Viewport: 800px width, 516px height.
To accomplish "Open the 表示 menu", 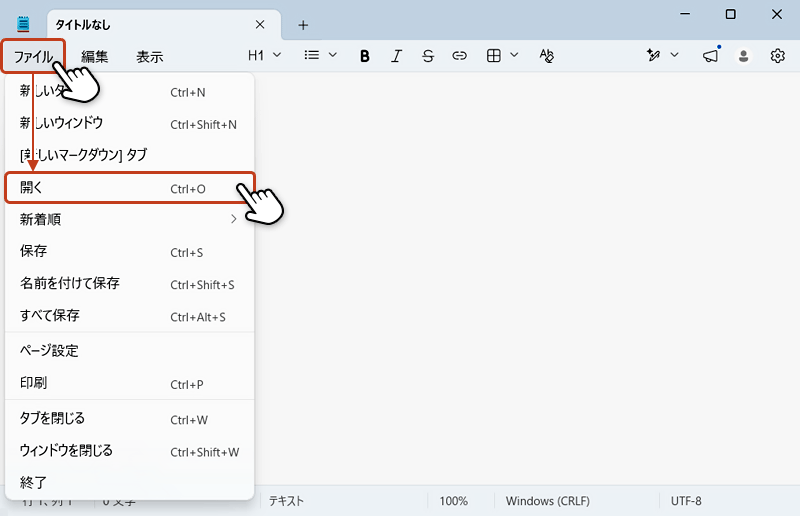I will (x=149, y=56).
